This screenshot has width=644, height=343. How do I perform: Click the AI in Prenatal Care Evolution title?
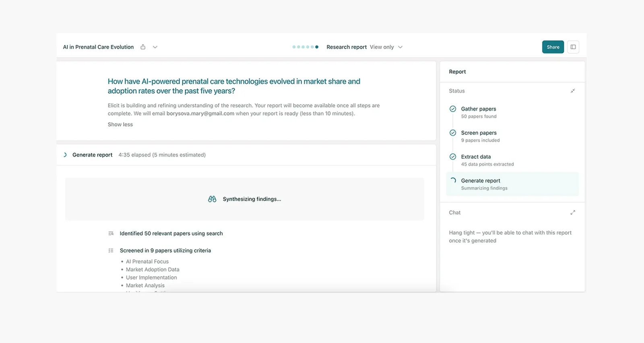[98, 47]
